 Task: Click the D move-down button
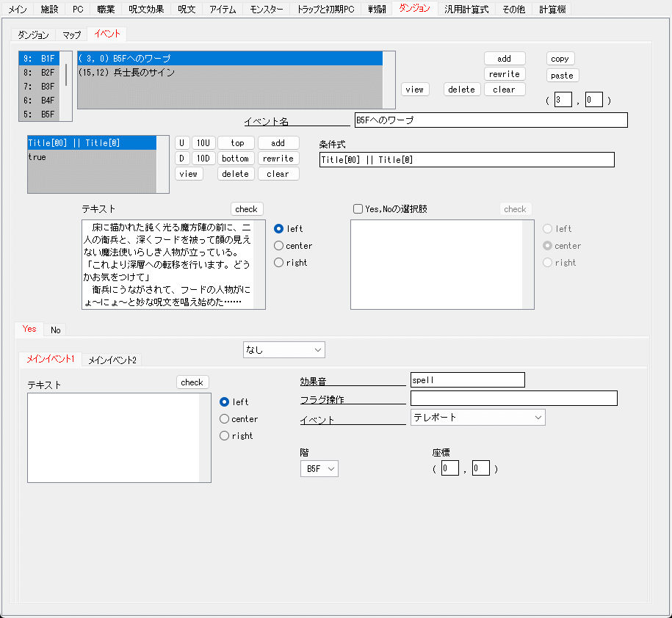(x=181, y=159)
